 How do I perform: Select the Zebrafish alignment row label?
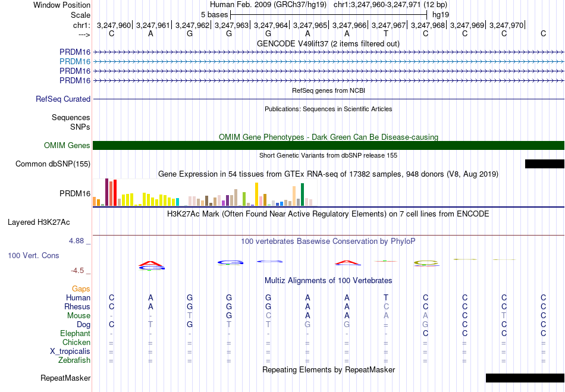(74, 360)
